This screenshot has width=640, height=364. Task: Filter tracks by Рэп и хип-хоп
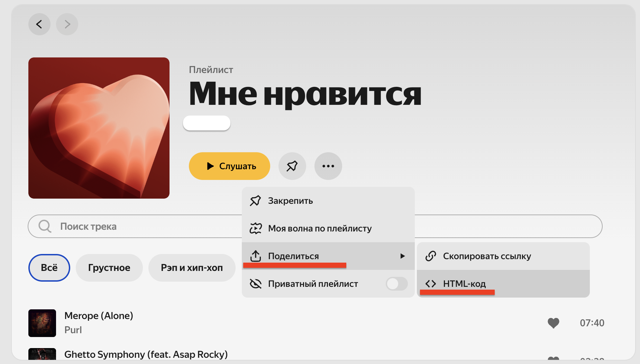(192, 268)
